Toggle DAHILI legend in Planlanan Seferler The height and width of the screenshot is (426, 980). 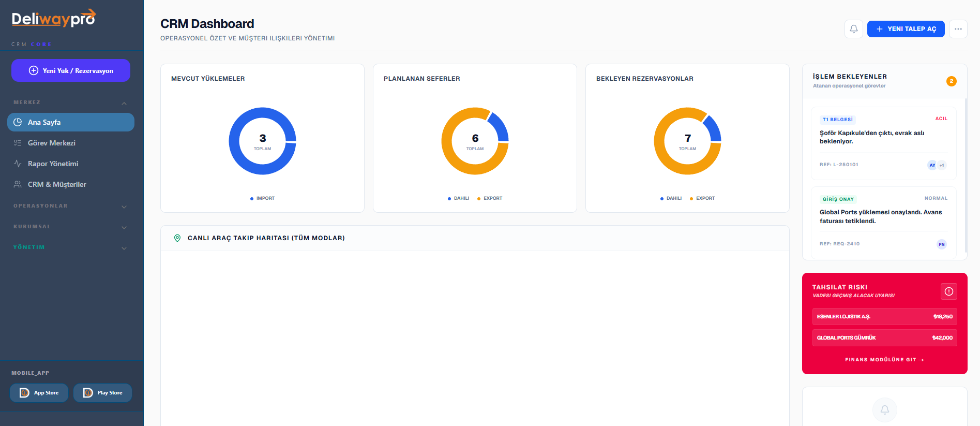pos(458,198)
